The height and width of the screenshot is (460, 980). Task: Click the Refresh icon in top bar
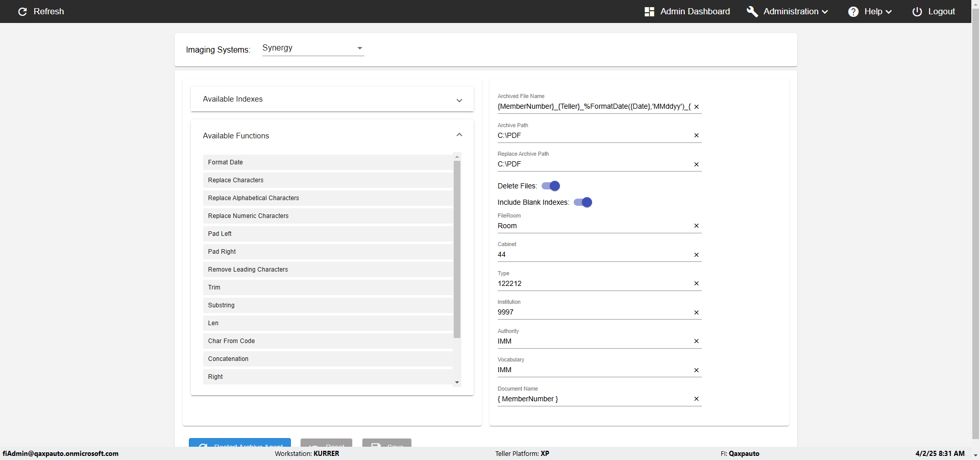pos(22,12)
